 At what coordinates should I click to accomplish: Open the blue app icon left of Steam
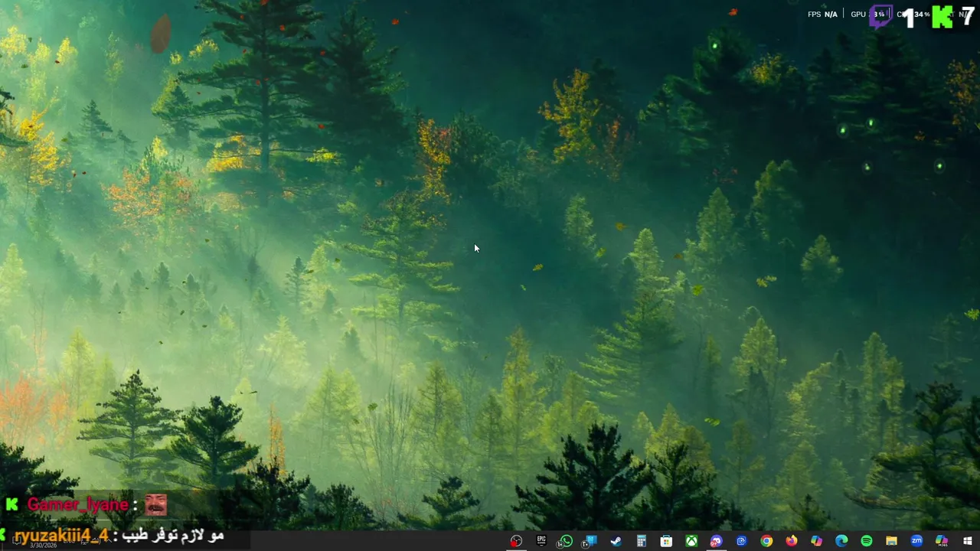pyautogui.click(x=590, y=541)
